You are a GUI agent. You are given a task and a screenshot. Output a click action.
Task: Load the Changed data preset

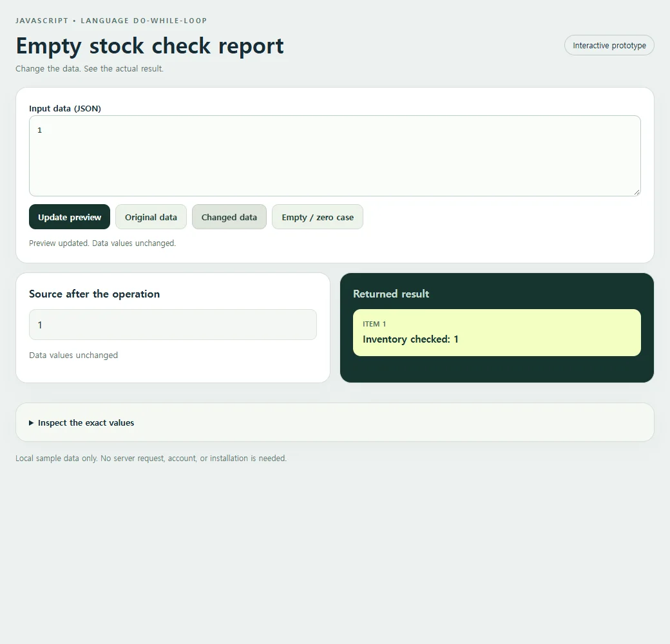tap(229, 217)
